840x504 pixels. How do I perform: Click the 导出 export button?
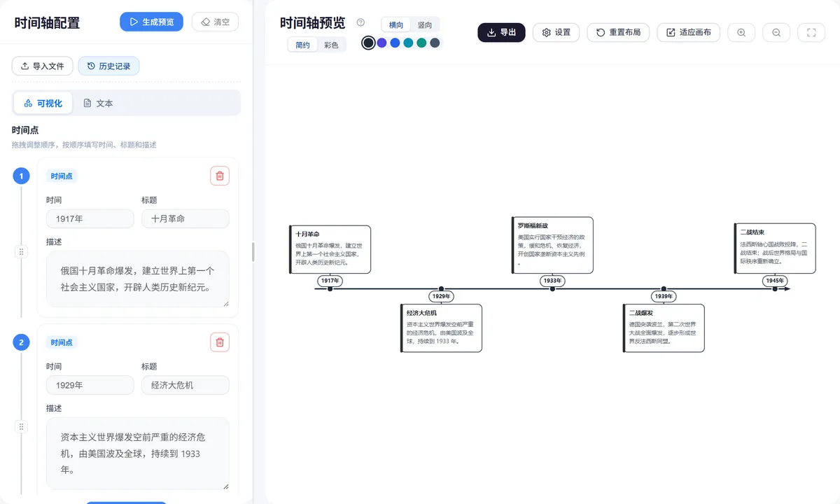[x=501, y=32]
